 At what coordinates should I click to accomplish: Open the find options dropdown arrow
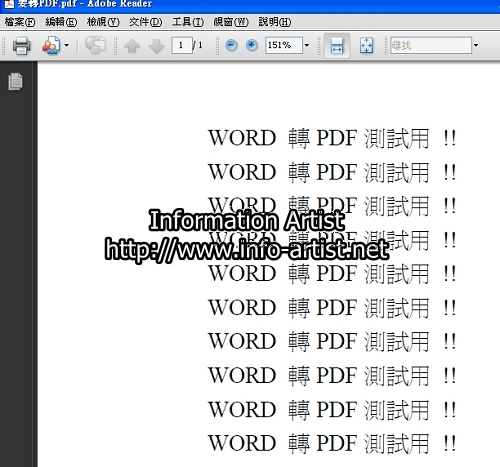476,45
